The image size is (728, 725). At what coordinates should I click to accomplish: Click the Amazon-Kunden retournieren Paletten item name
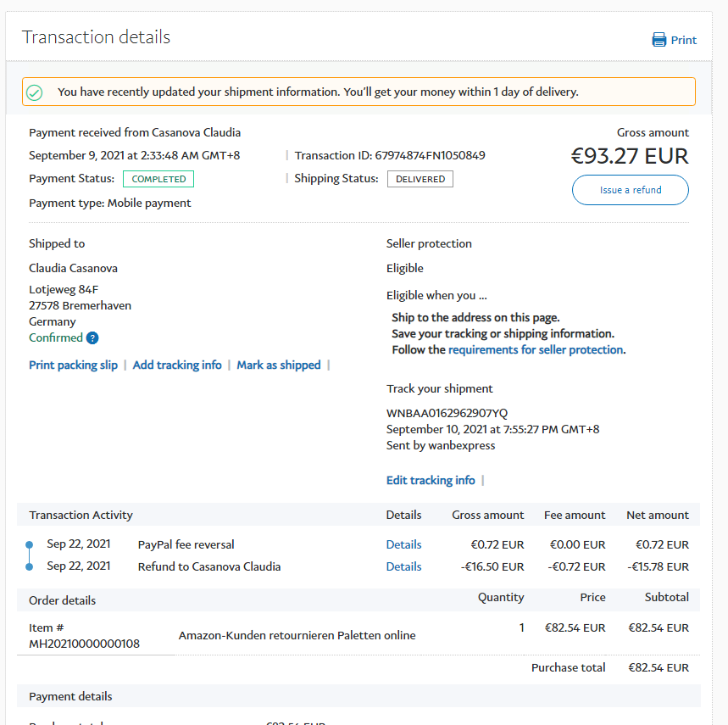coord(297,635)
